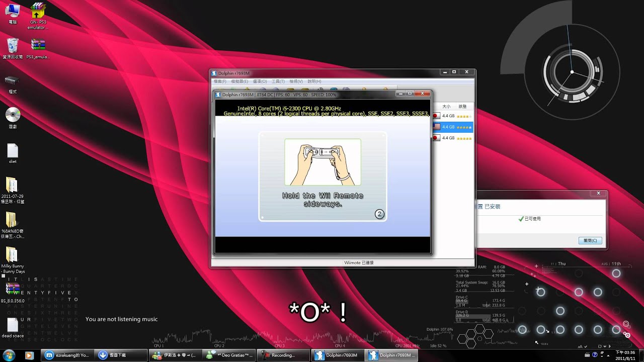The image size is (644, 362).
Task: Select the dead space file icon
Action: click(13, 328)
